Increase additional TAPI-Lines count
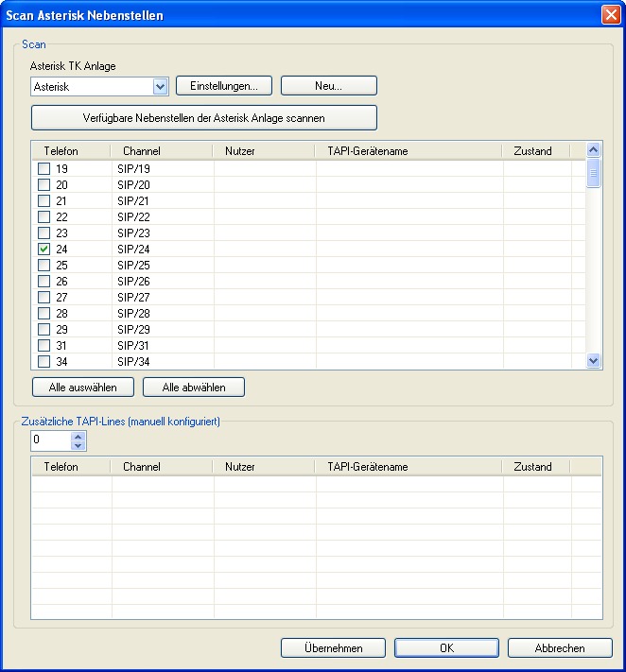626x672 pixels. pos(78,436)
